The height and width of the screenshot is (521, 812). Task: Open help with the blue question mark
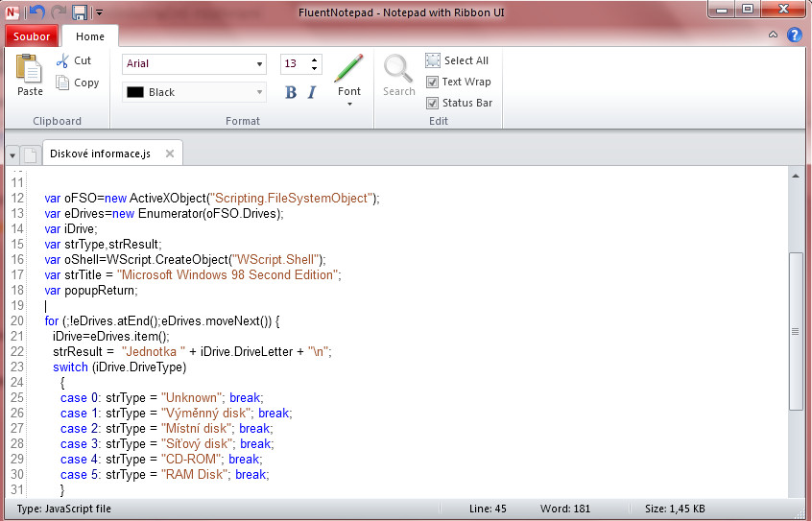point(794,35)
